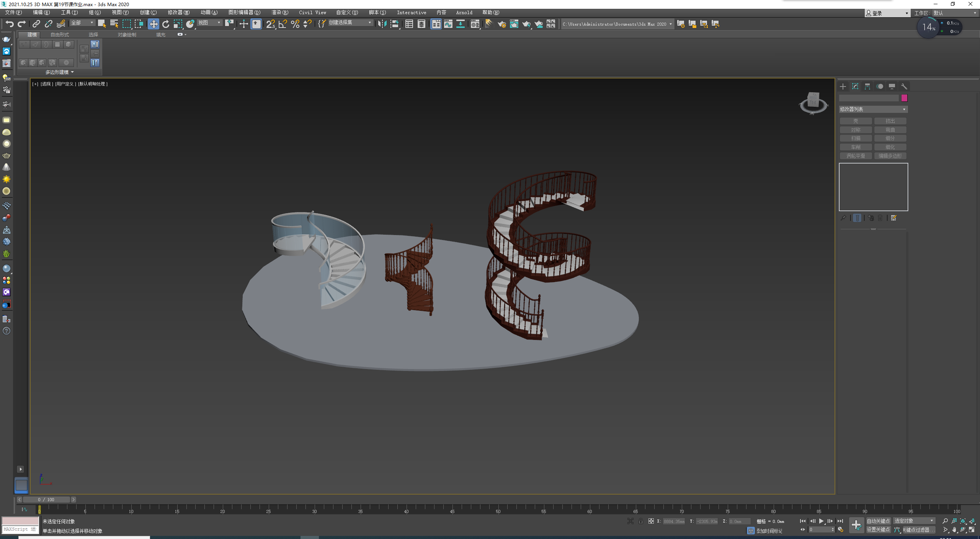Open the Hierarchy panel tab icon
Screen dimensions: 980x539
(x=867, y=87)
